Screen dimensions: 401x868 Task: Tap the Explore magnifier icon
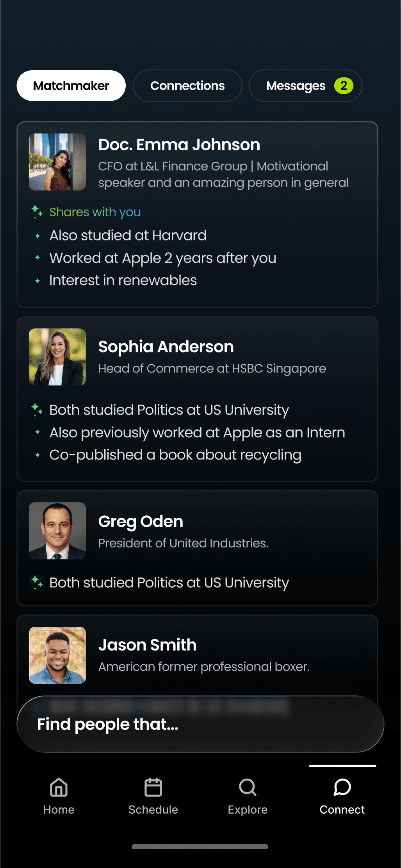tap(248, 787)
